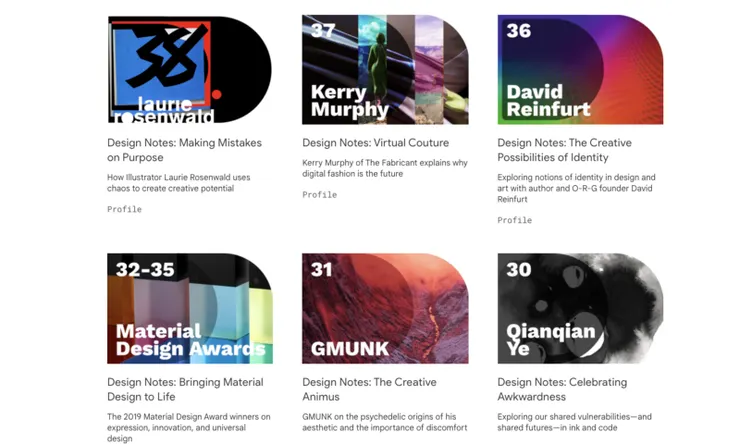Image resolution: width=740 pixels, height=444 pixels.
Task: Click the Kerry Murphy digital fashion description
Action: (x=385, y=168)
